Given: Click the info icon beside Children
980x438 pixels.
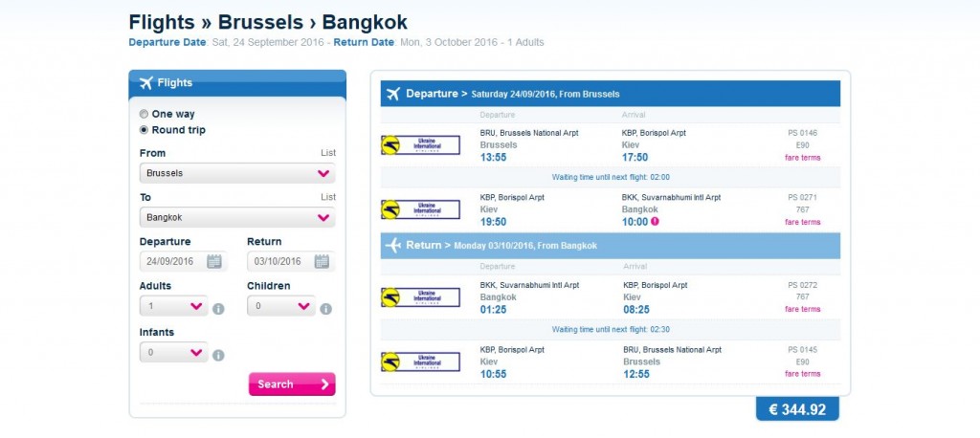Looking at the screenshot, I should pyautogui.click(x=325, y=309).
